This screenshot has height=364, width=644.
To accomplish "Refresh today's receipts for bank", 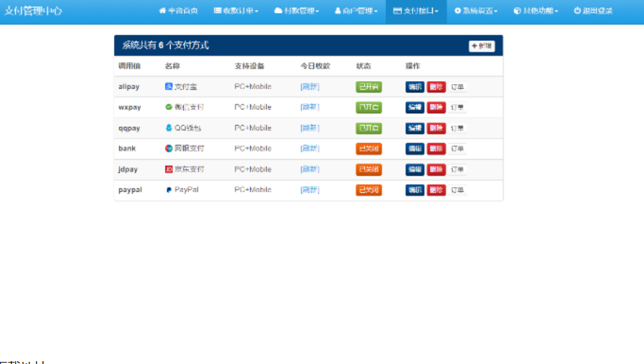I will click(310, 148).
